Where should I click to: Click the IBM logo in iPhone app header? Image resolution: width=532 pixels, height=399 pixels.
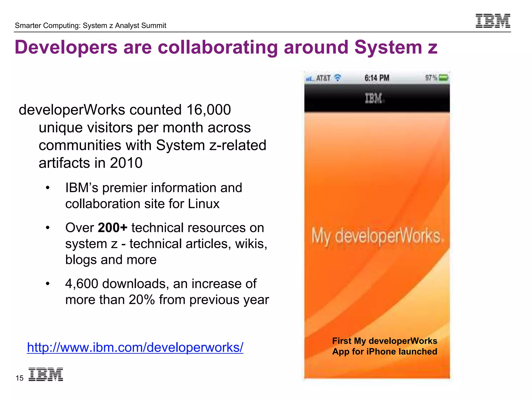[374, 98]
